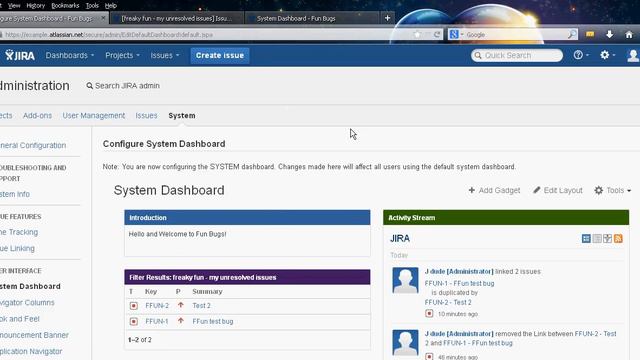640x360 pixels.
Task: Open FFUN-2 - Test 2 activity link
Action: pos(448,302)
